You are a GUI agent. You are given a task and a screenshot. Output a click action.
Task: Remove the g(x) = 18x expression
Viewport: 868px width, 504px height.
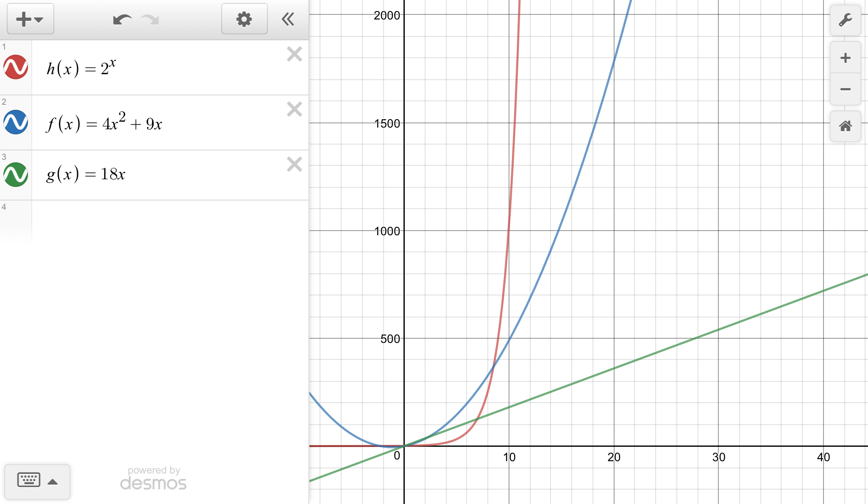pos(294,164)
